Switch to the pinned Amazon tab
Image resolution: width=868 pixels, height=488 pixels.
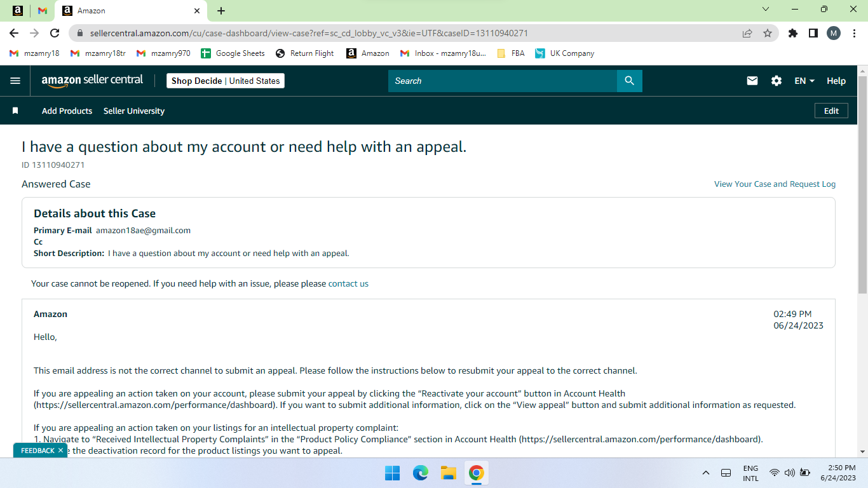[x=18, y=11]
